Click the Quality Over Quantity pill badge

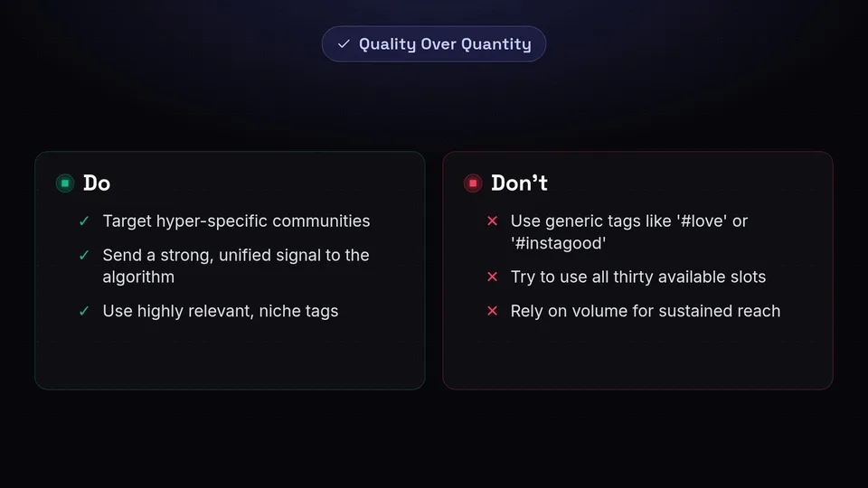(433, 43)
